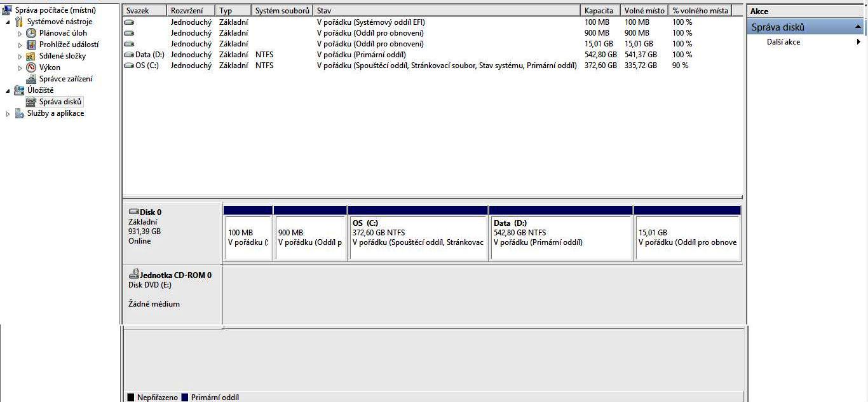Sort by the Kapacita column header
Viewport: 868px width, 402px height.
point(601,11)
